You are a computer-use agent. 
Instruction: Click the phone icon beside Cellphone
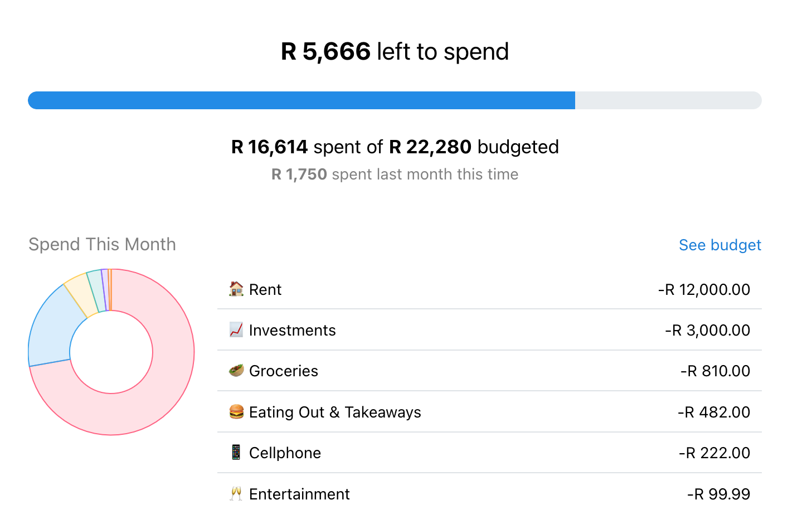[x=236, y=452]
